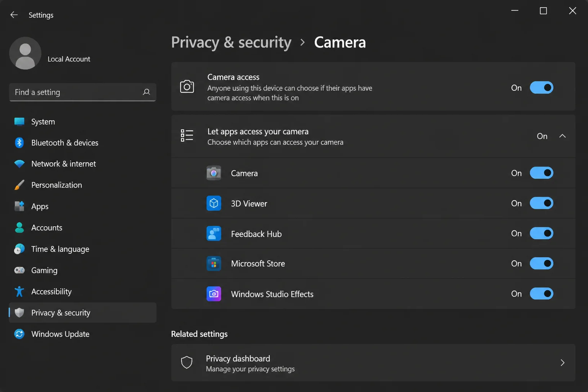Click 'Choose which apps can access your camera'

275,142
